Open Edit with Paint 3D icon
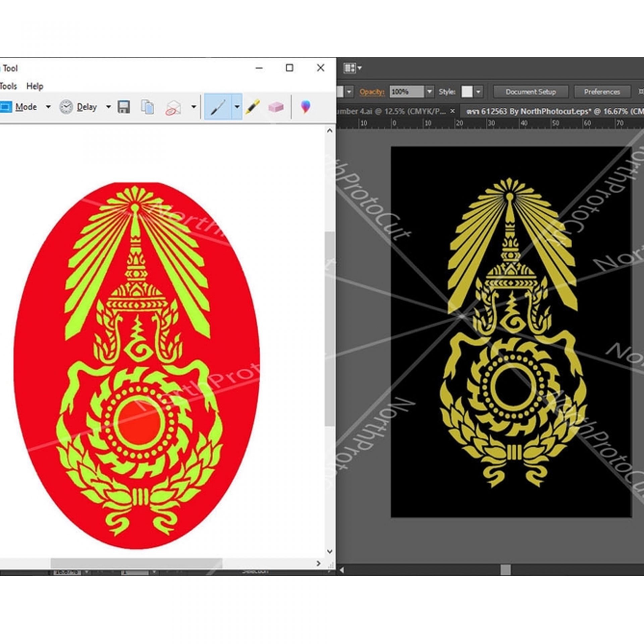Image resolution: width=644 pixels, height=644 pixels. 305,107
